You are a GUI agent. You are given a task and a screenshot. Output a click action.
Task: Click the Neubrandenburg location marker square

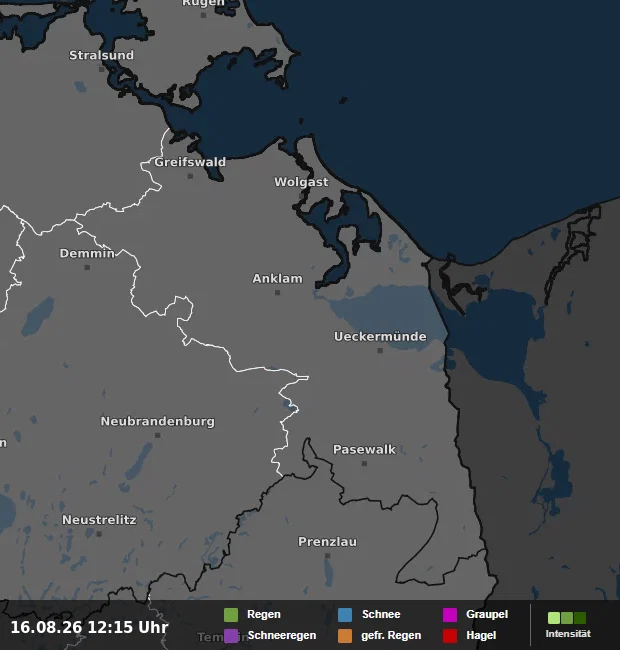pos(157,435)
